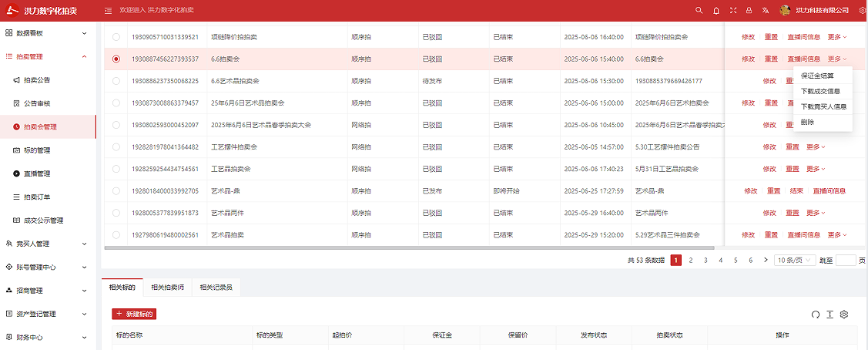868x350 pixels.
Task: Select radio button for 艺术品-鼎 row
Action: [116, 191]
